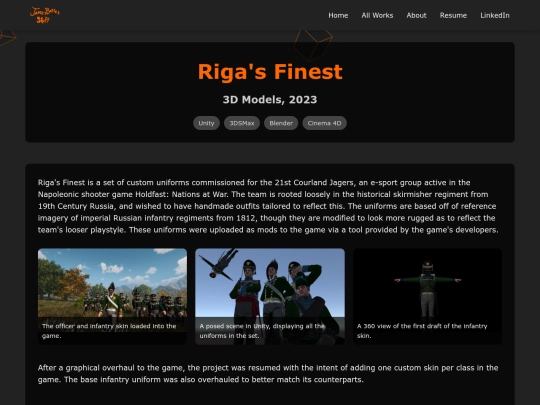
Task: Go to All Works in navigation
Action: pyautogui.click(x=377, y=15)
